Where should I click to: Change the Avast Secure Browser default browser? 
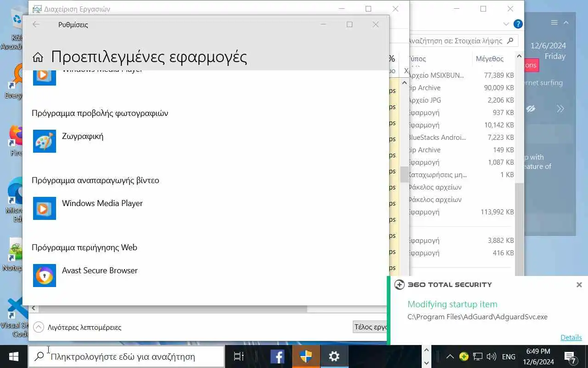(45, 276)
